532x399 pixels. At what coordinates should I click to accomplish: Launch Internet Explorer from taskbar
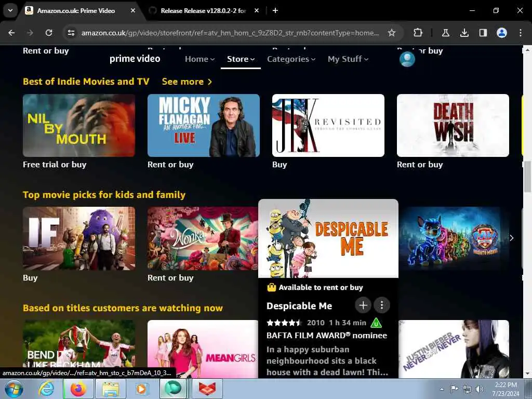pos(46,389)
